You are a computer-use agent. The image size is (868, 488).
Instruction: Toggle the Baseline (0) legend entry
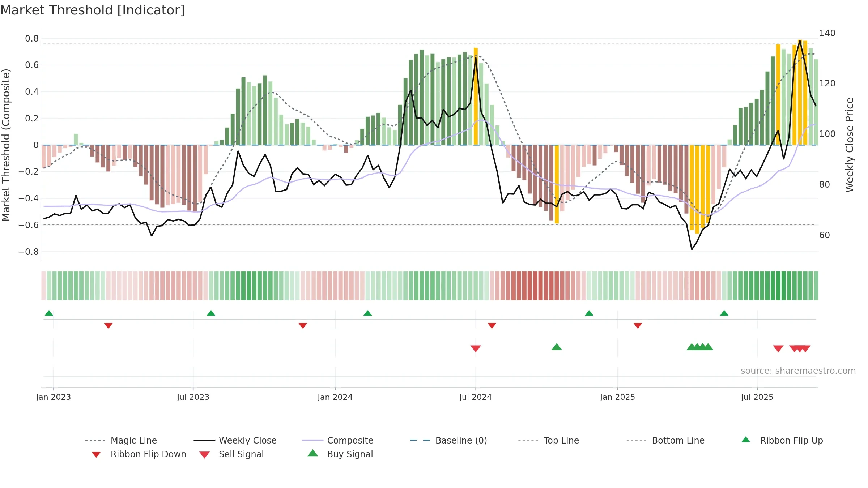[448, 440]
